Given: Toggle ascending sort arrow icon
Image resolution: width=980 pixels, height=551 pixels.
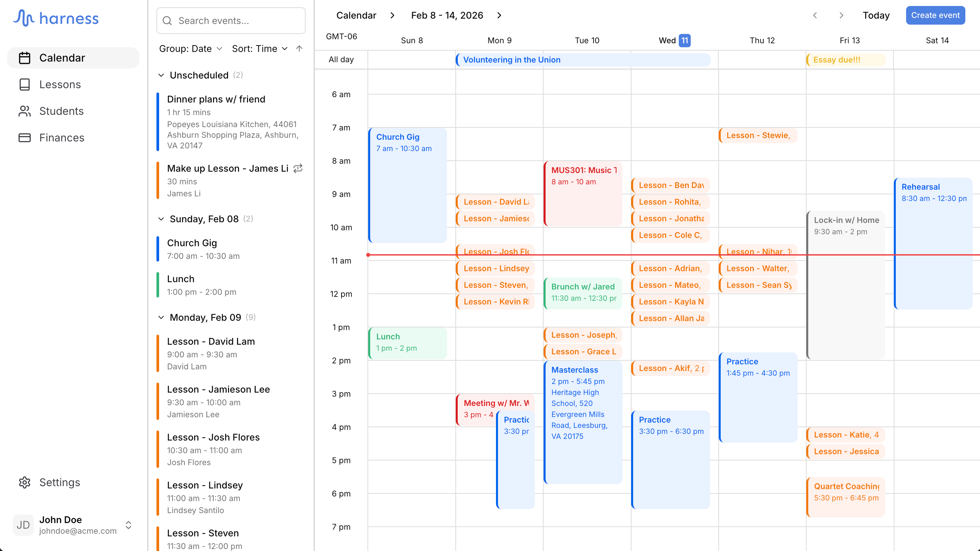Looking at the screenshot, I should pyautogui.click(x=299, y=49).
